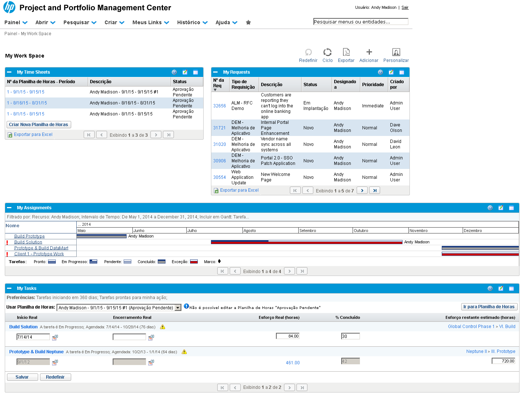Image resolution: width=521 pixels, height=420 pixels.
Task: Open the Meus Links menu
Action: pos(150,22)
